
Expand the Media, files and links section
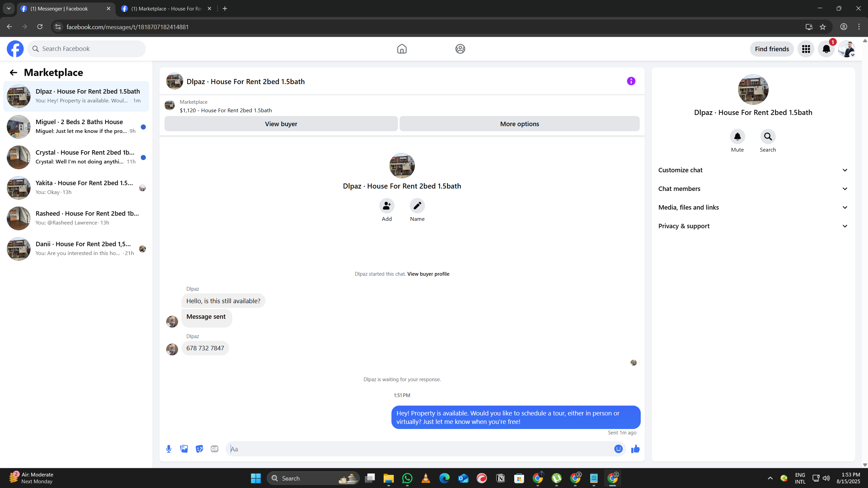[753, 207]
